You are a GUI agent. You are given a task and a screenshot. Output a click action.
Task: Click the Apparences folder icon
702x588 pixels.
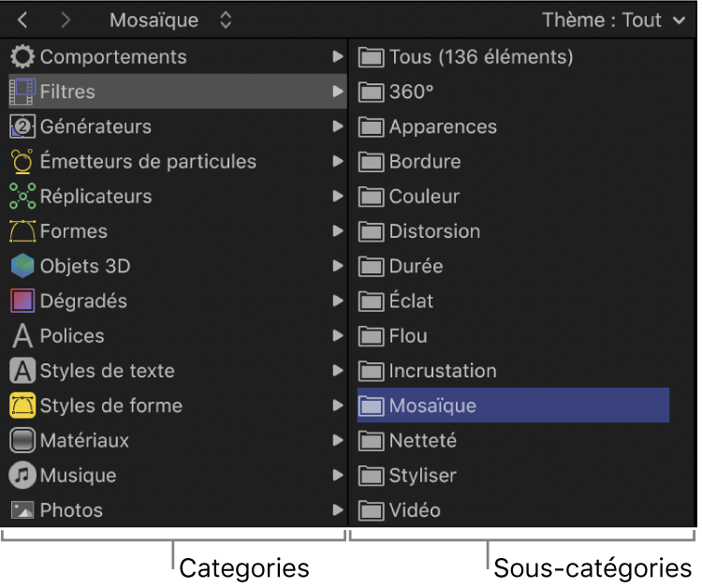coord(372,127)
